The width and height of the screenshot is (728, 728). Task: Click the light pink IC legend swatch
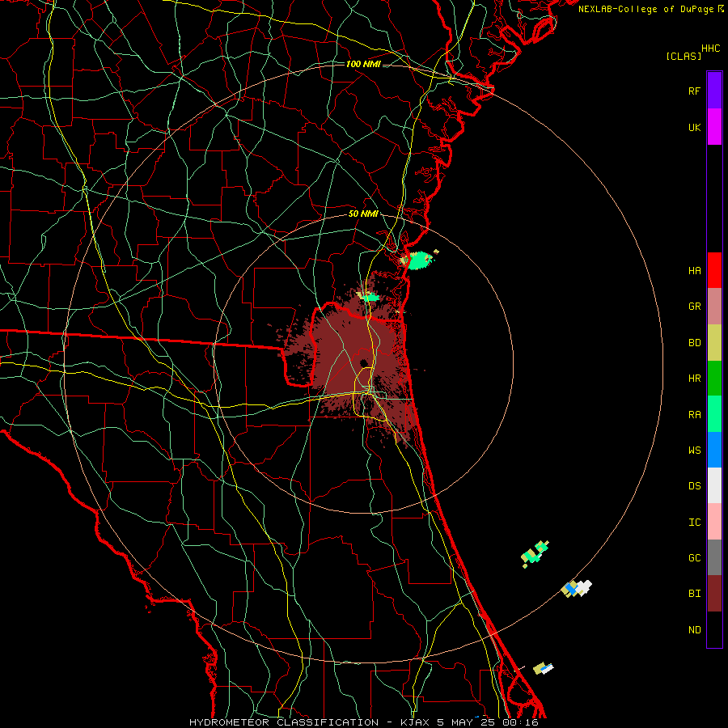click(x=714, y=522)
